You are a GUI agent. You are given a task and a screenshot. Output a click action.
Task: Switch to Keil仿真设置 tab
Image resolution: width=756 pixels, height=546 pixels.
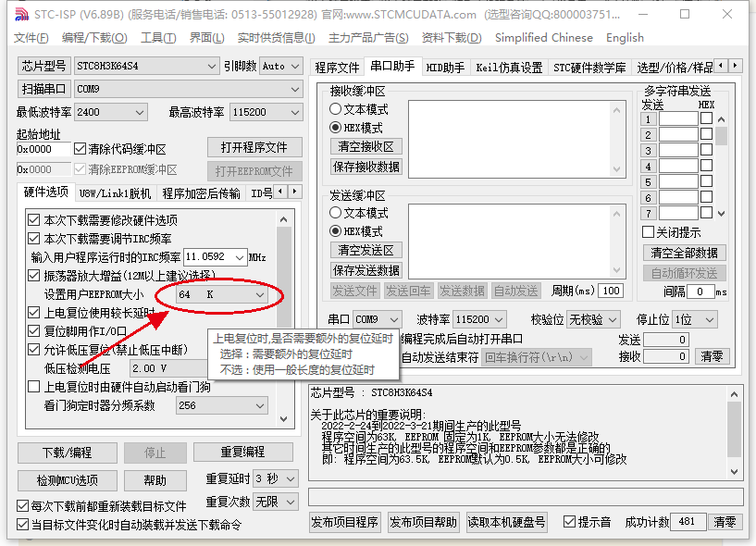pyautogui.click(x=509, y=68)
